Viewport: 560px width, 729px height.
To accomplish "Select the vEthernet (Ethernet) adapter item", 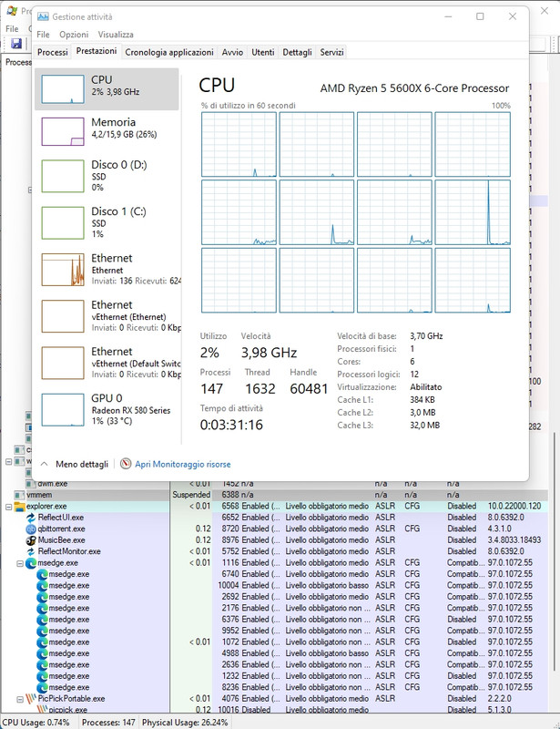I will (x=107, y=316).
